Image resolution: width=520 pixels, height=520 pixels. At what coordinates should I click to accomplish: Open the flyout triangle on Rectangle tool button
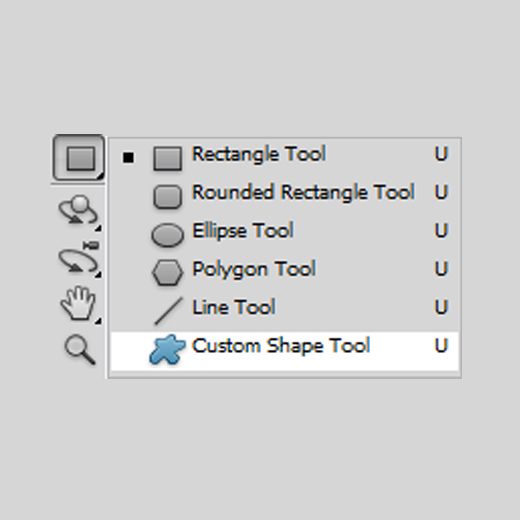[100, 176]
